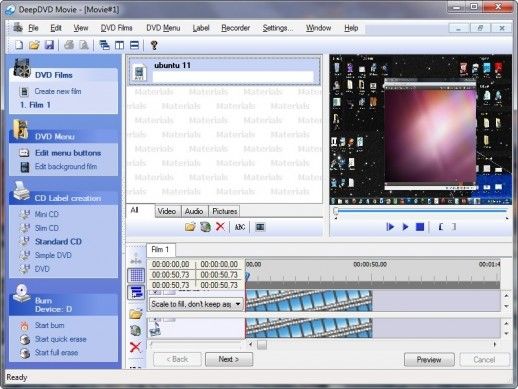Choose Standard CD label type

[58, 241]
